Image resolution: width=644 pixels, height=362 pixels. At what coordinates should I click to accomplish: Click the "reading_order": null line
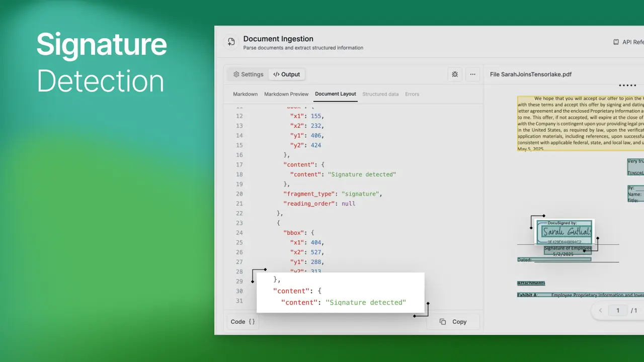[319, 204]
